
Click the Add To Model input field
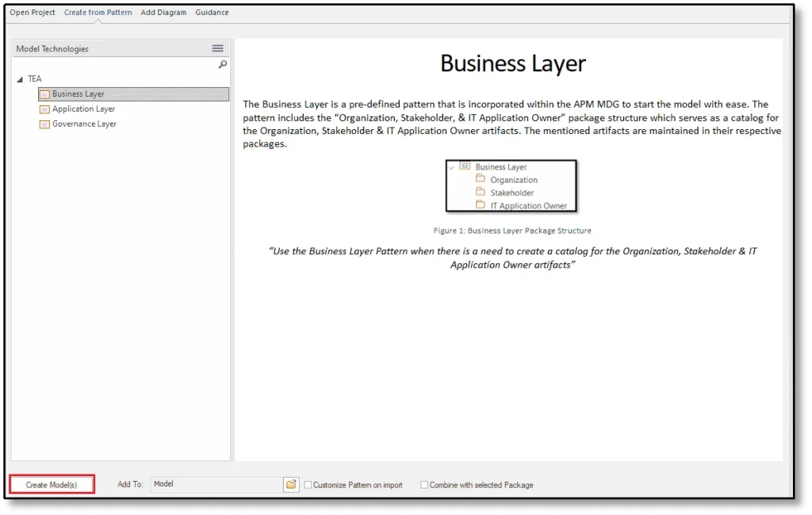[x=216, y=484]
